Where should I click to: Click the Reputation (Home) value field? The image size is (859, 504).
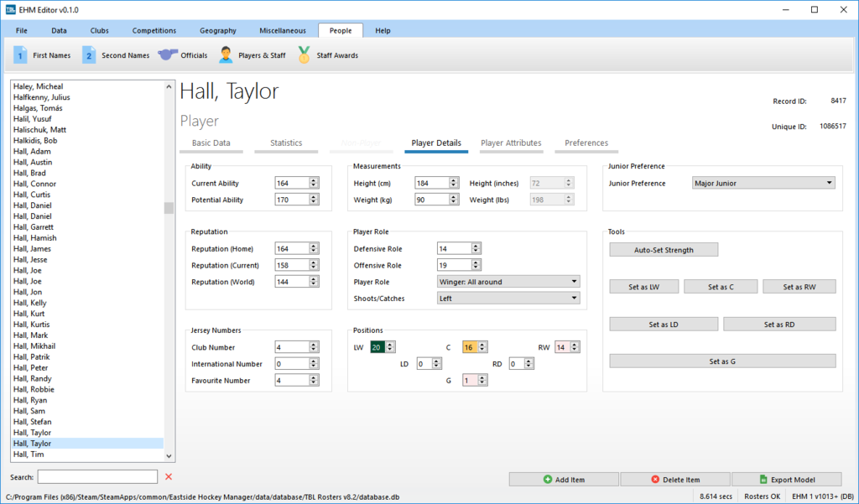click(292, 249)
